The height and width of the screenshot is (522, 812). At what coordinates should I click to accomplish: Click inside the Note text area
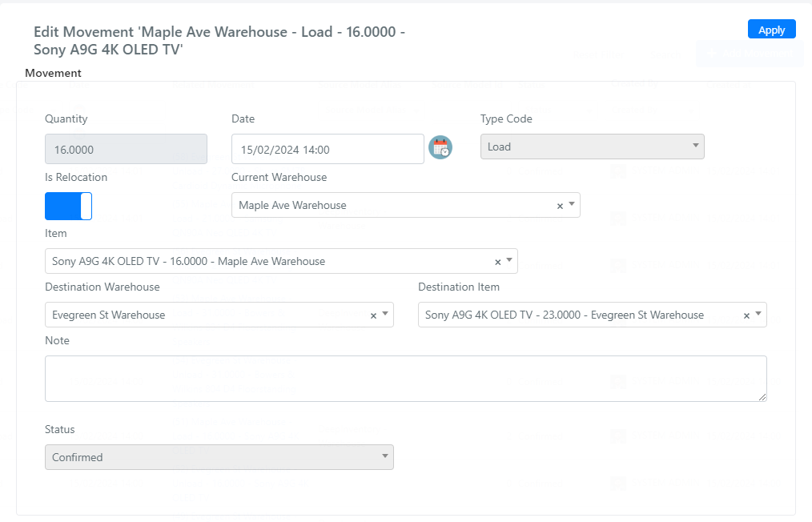[405, 379]
